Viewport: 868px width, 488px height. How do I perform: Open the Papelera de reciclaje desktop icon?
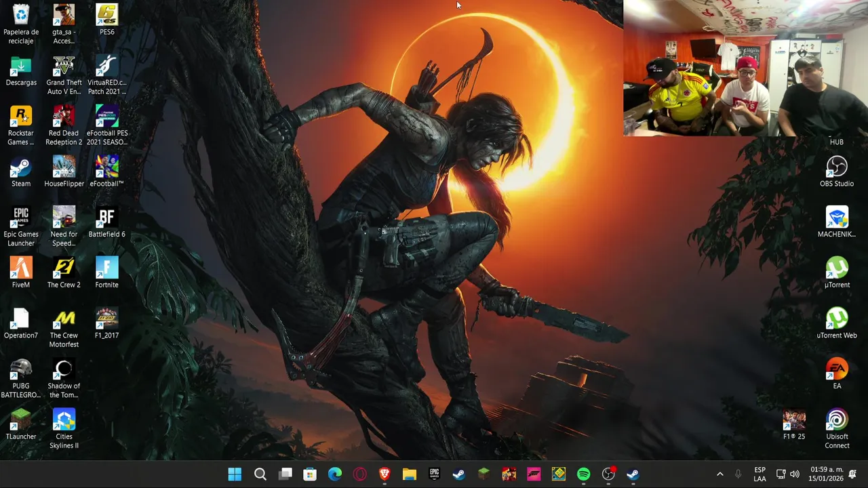pos(21,24)
